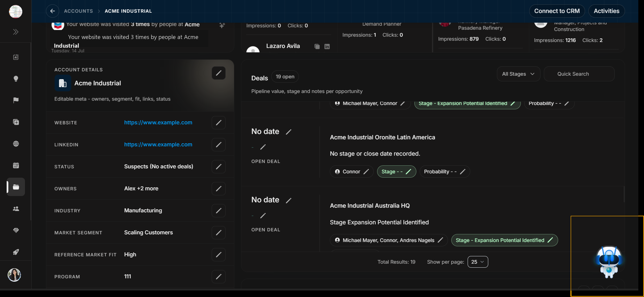This screenshot has width=644, height=297.
Task: Open the user profile avatar
Action: coord(14,275)
